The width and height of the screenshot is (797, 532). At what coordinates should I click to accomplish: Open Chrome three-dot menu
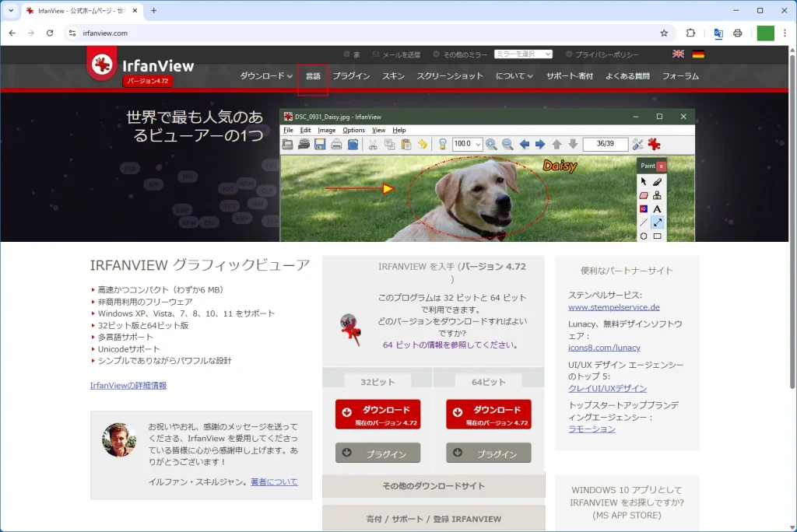pyautogui.click(x=785, y=33)
